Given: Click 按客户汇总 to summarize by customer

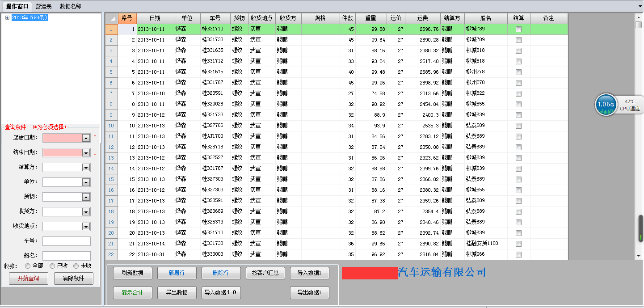Looking at the screenshot, I should click(x=265, y=273).
